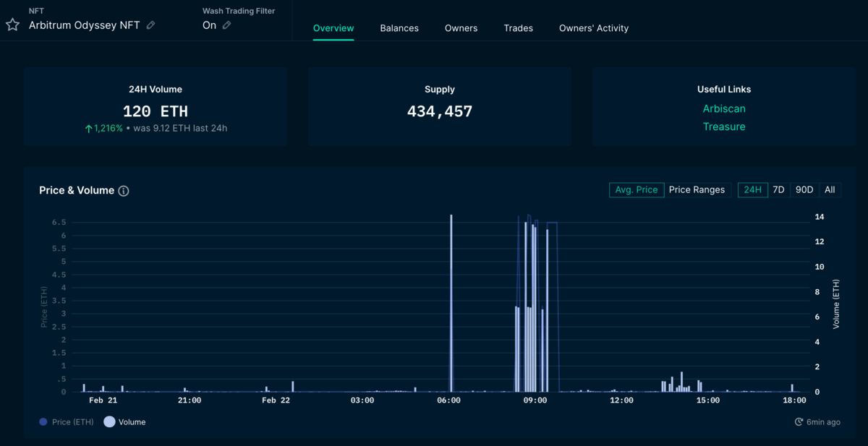The height and width of the screenshot is (446, 868).
Task: Select the 7D time range
Action: point(778,190)
